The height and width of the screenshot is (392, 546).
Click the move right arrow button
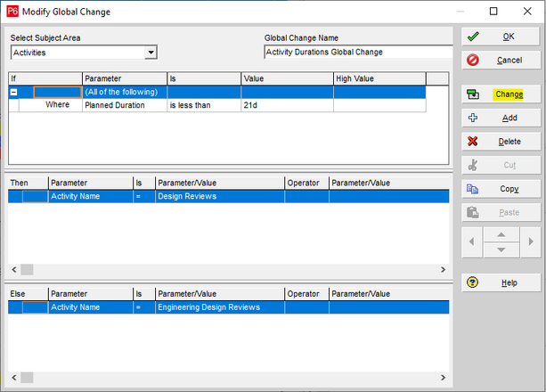pos(531,241)
